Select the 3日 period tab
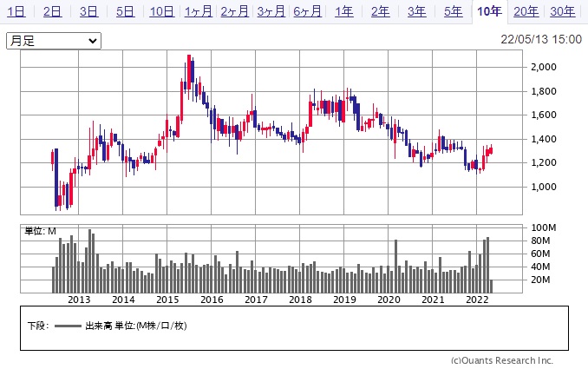This screenshot has height=369, width=588. [88, 11]
